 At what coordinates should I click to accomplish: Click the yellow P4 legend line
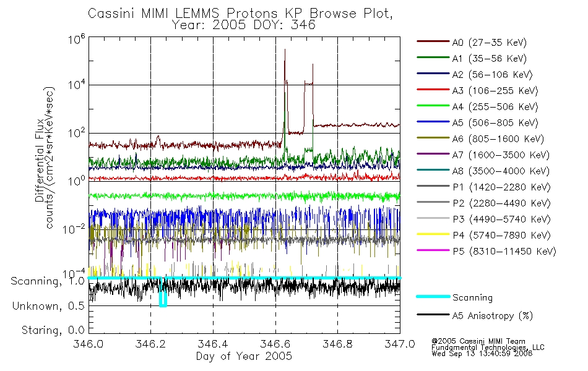click(433, 234)
